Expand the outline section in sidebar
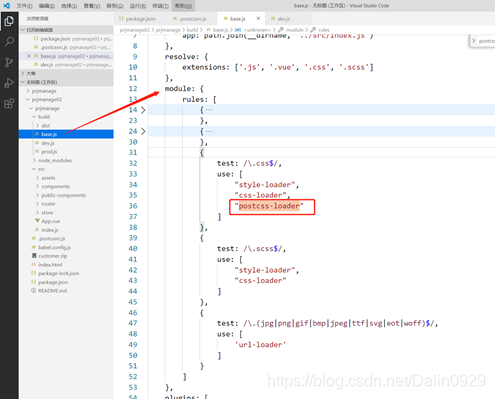This screenshot has width=495, height=399. click(23, 73)
